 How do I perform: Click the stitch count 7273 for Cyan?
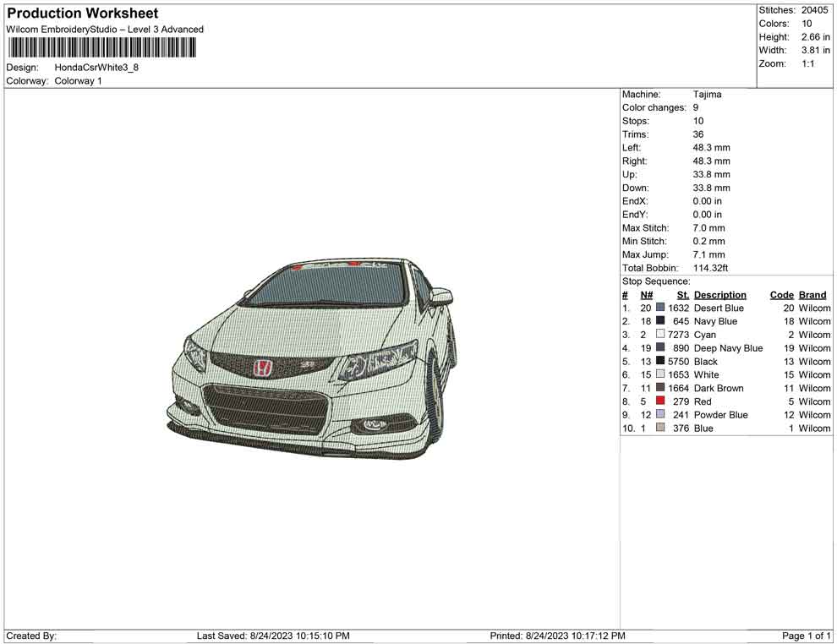[678, 335]
